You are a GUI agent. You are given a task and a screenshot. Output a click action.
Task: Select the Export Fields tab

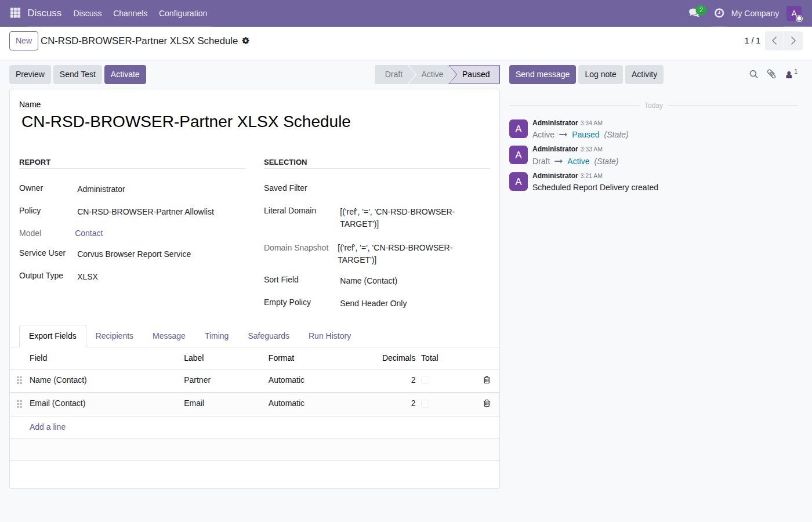click(x=53, y=336)
